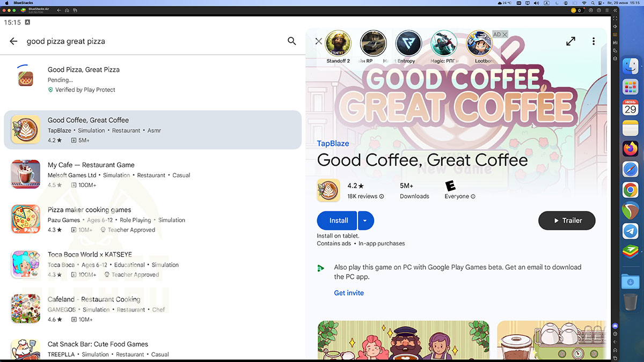
Task: Tap the Cafeland app icon
Action: (26, 309)
